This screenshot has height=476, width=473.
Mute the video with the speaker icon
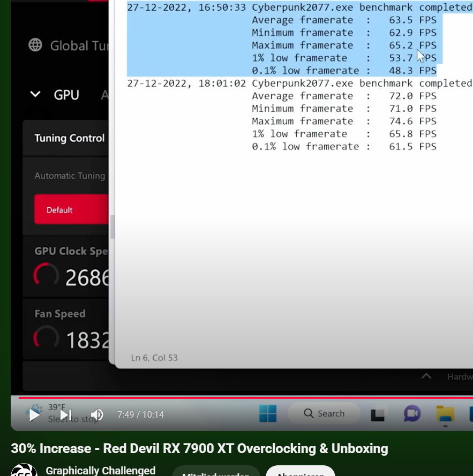[97, 414]
